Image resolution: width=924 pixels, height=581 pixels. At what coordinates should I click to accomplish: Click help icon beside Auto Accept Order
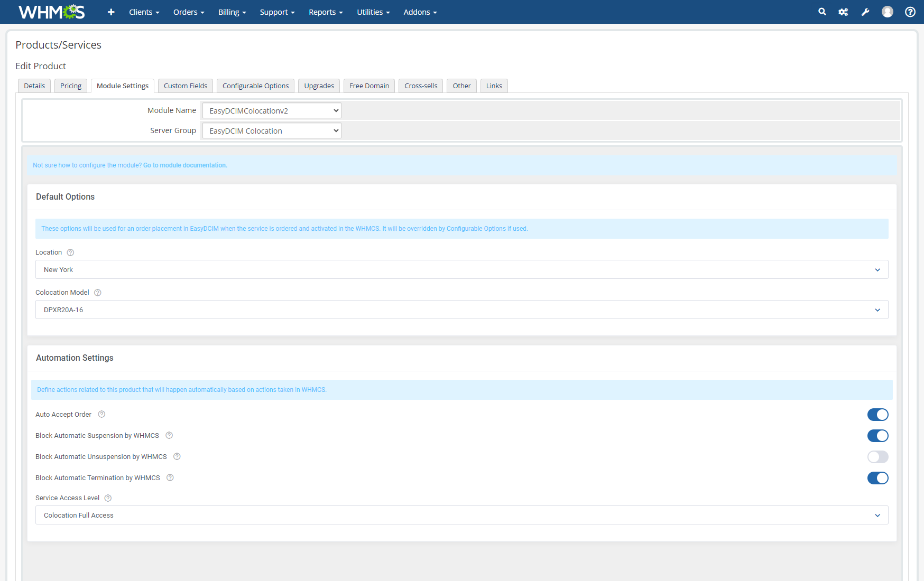[101, 415]
